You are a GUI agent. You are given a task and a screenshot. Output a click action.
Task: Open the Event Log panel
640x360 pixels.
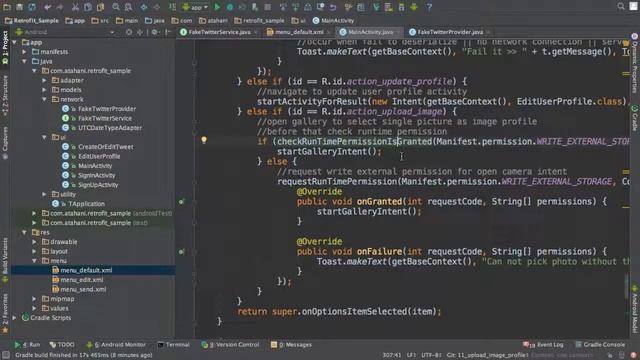543,344
